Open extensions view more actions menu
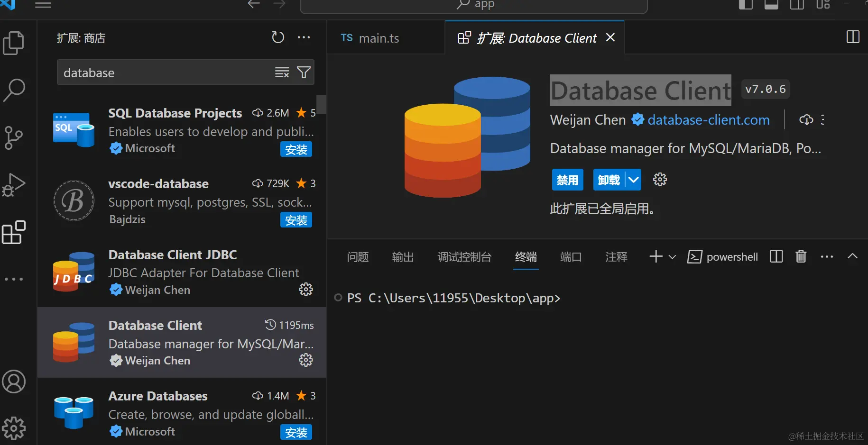The width and height of the screenshot is (868, 445). point(304,37)
